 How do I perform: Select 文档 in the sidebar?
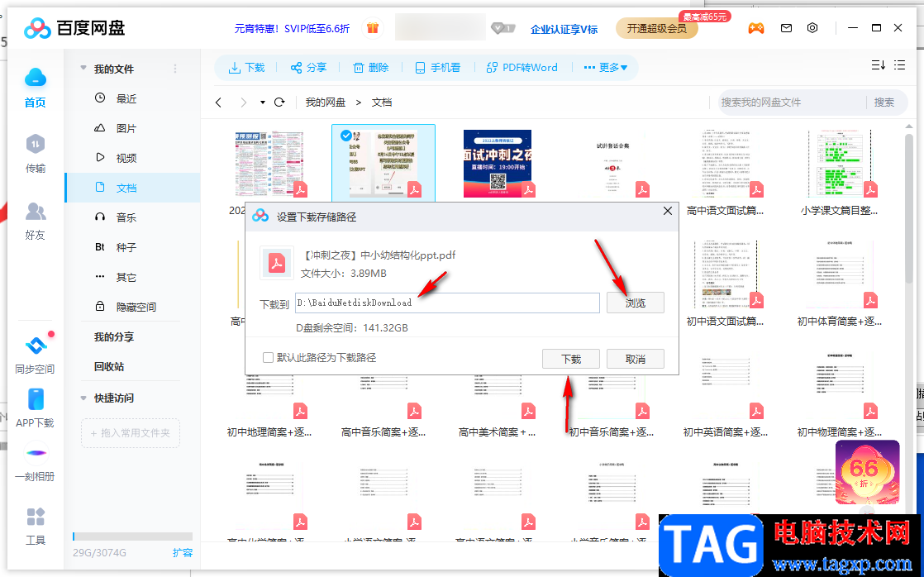132,188
